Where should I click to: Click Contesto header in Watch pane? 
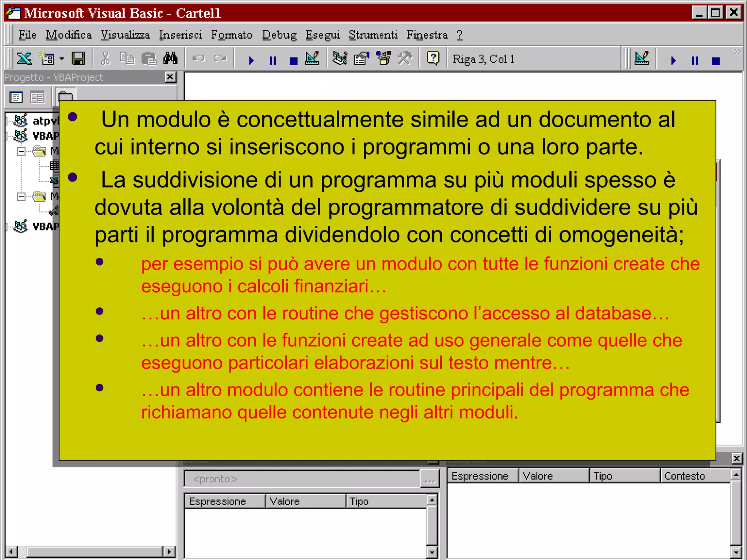(x=696, y=476)
